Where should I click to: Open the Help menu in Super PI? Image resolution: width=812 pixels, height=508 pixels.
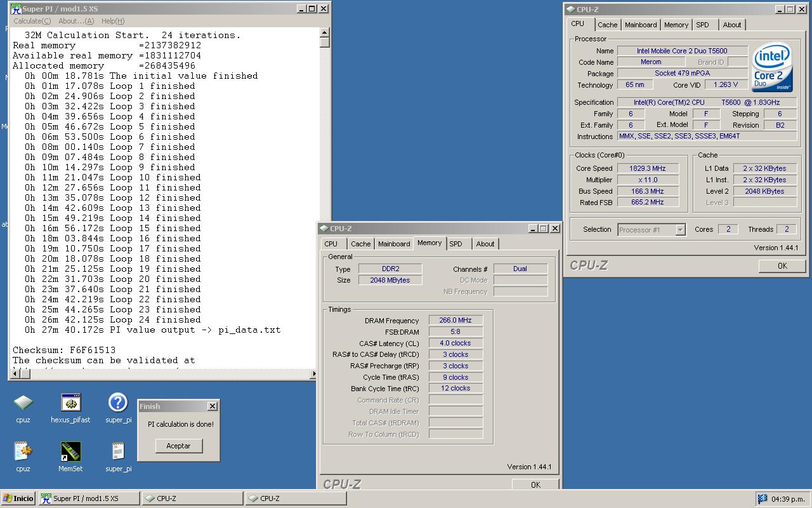[x=113, y=21]
